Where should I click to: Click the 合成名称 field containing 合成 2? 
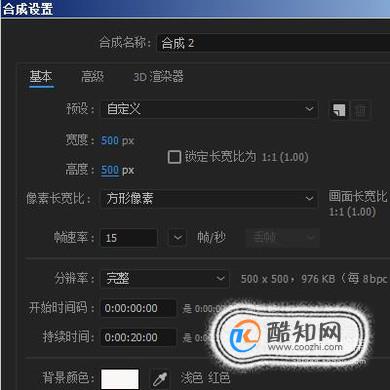click(273, 43)
